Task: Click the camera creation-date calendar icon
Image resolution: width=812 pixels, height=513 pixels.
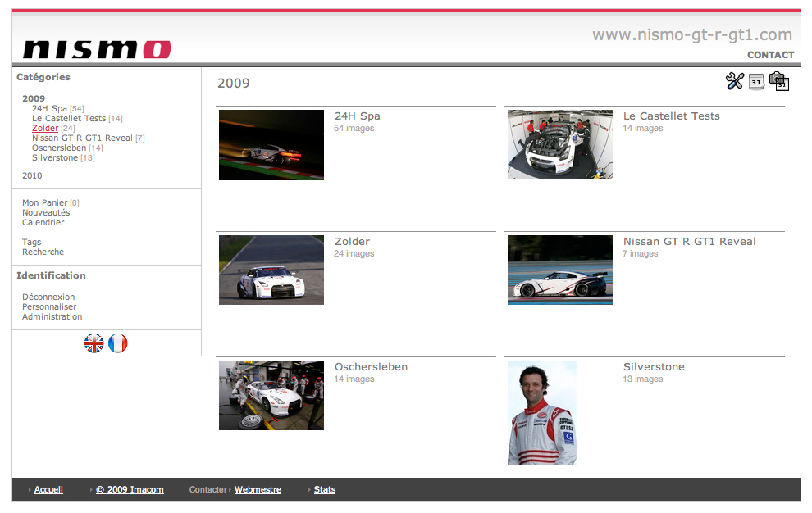Action: [779, 81]
